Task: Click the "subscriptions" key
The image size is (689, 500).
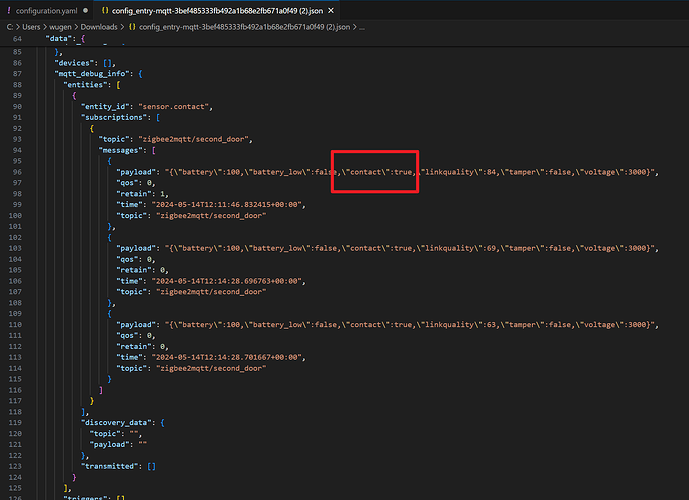Action: pos(114,117)
